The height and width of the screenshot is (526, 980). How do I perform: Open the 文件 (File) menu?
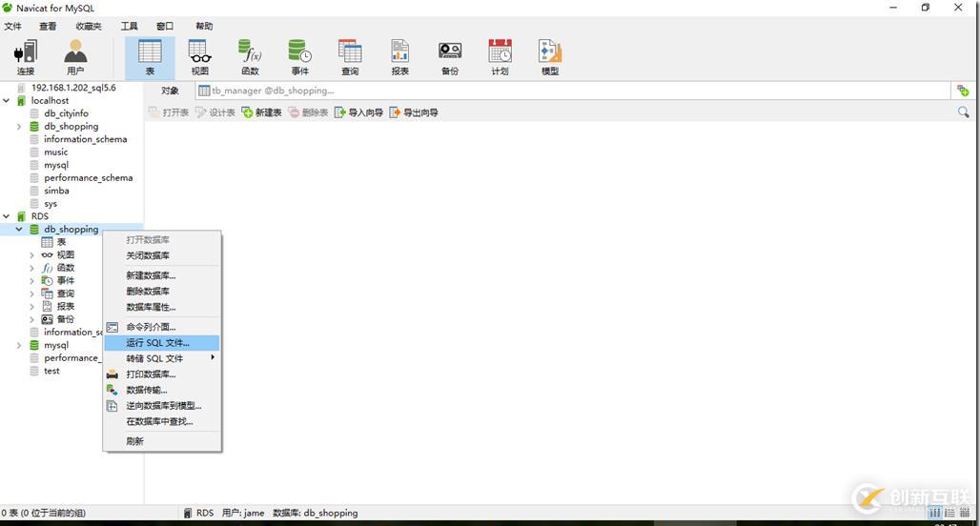coord(12,27)
